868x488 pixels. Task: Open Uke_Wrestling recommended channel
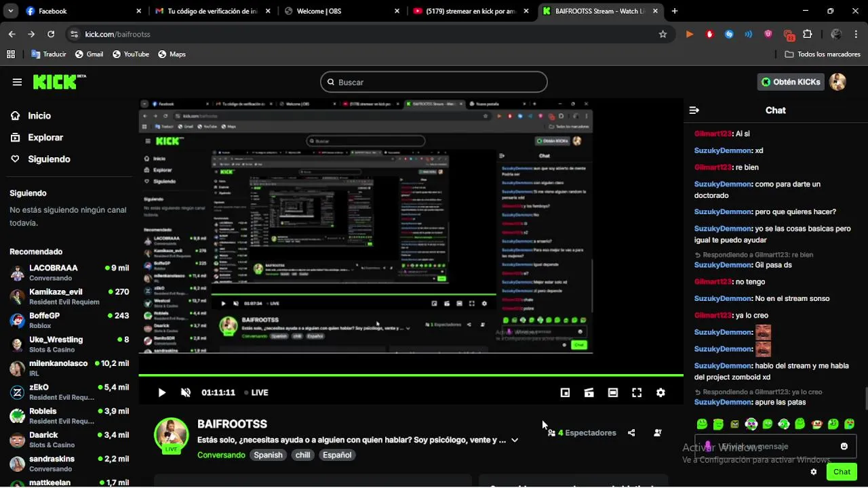69,344
